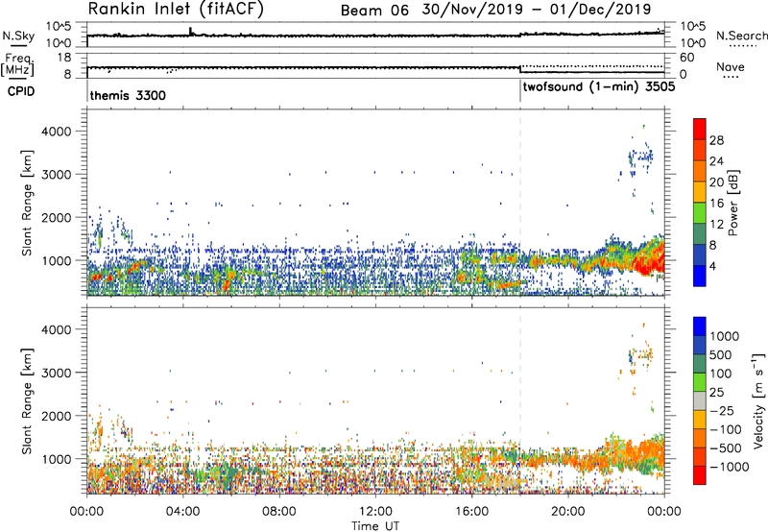Image resolution: width=768 pixels, height=532 pixels.
Task: Click the Velocity panel 'Slant Range [km]' label
Action: click(x=27, y=400)
